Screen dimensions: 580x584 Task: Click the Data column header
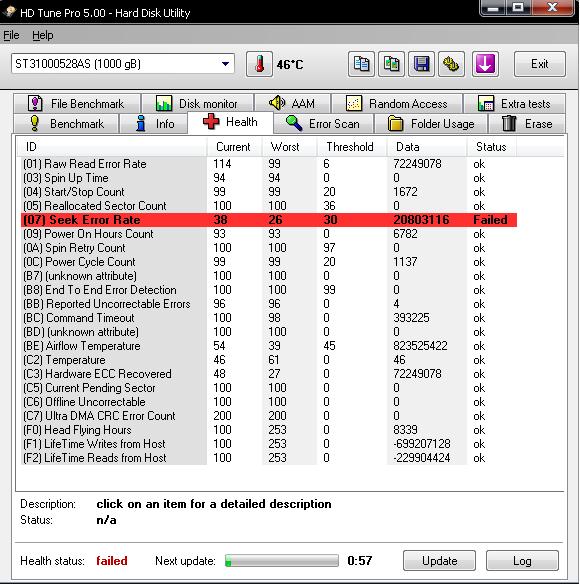[427, 147]
